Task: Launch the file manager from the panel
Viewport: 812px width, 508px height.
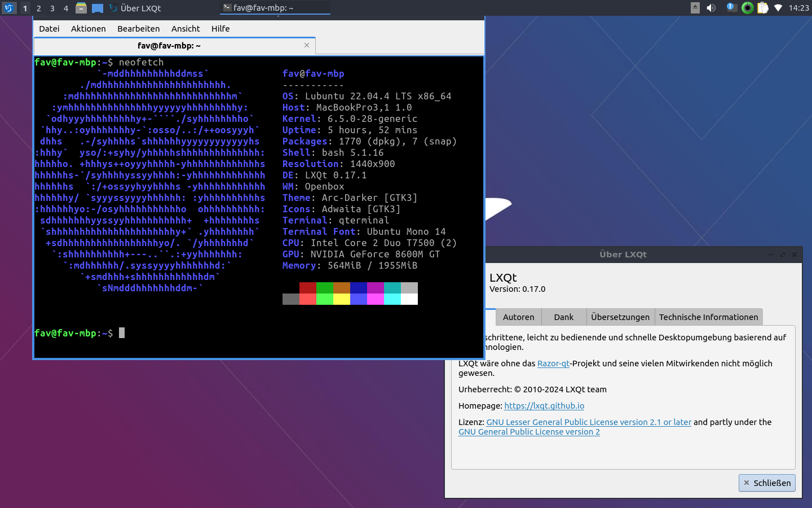Action: [81, 8]
